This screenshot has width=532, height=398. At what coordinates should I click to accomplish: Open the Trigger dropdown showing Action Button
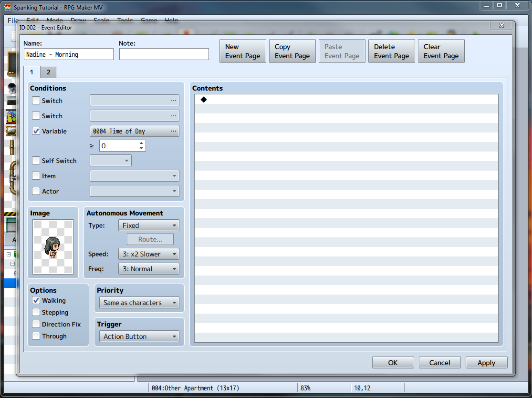[139, 337]
